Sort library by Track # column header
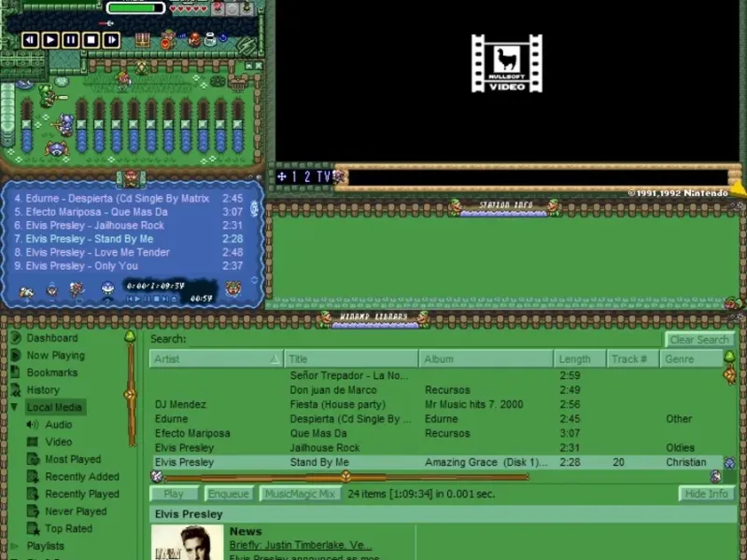 pyautogui.click(x=633, y=359)
